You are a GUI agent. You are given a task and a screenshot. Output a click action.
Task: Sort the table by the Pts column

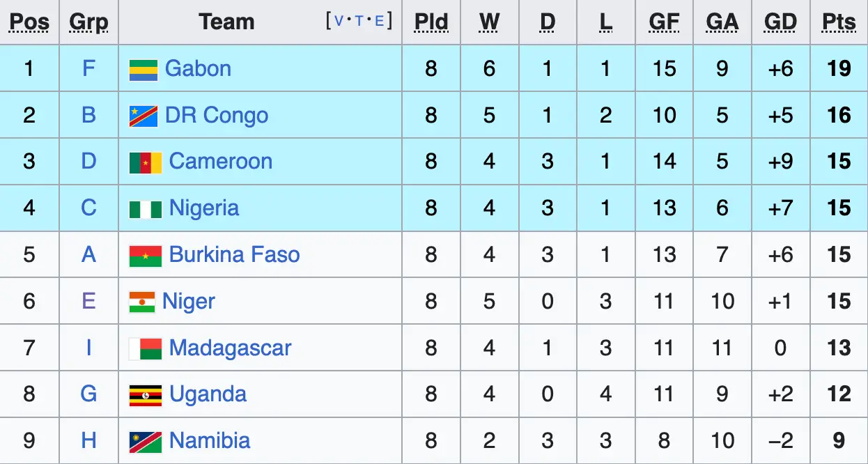[839, 22]
